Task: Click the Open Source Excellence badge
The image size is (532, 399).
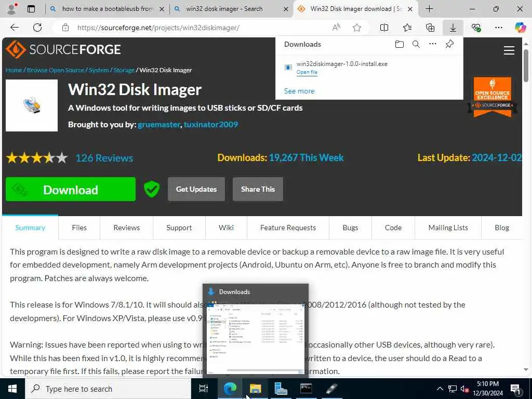Action: pyautogui.click(x=493, y=97)
